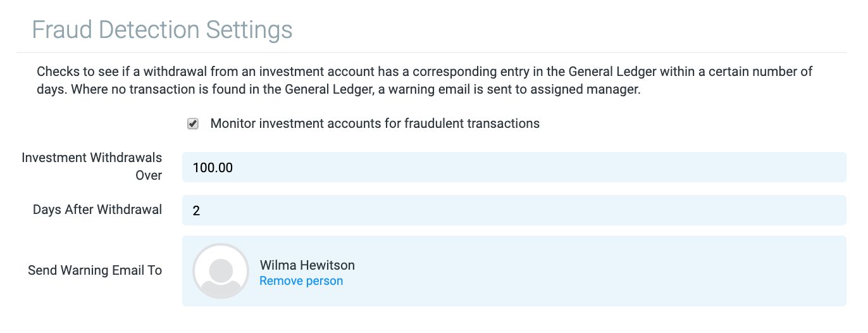Click the Fraud Detection Settings heading
The height and width of the screenshot is (333, 868).
[162, 30]
